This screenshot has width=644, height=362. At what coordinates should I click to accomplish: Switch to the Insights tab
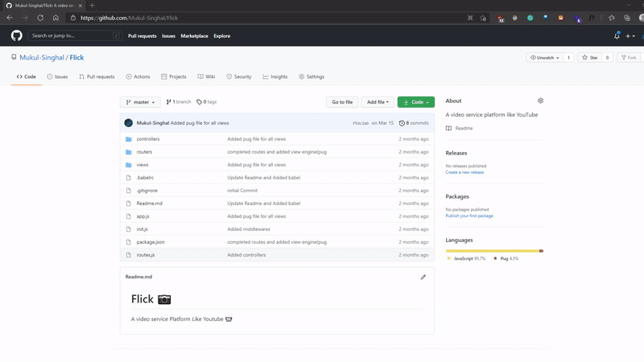275,76
